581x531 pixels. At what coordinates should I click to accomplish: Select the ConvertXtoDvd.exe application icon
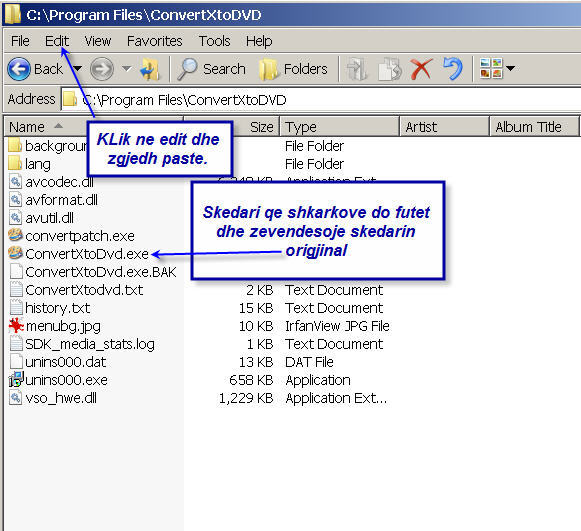coord(15,253)
